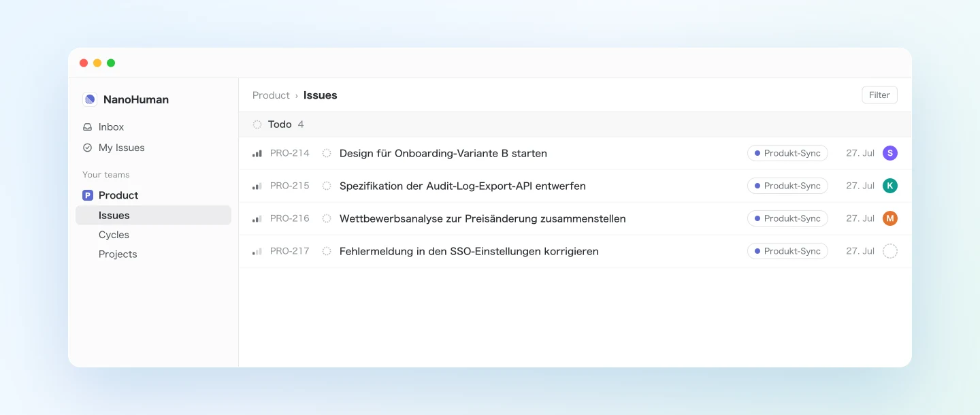Click the Your teams heading
The height and width of the screenshot is (415, 980).
(x=106, y=175)
